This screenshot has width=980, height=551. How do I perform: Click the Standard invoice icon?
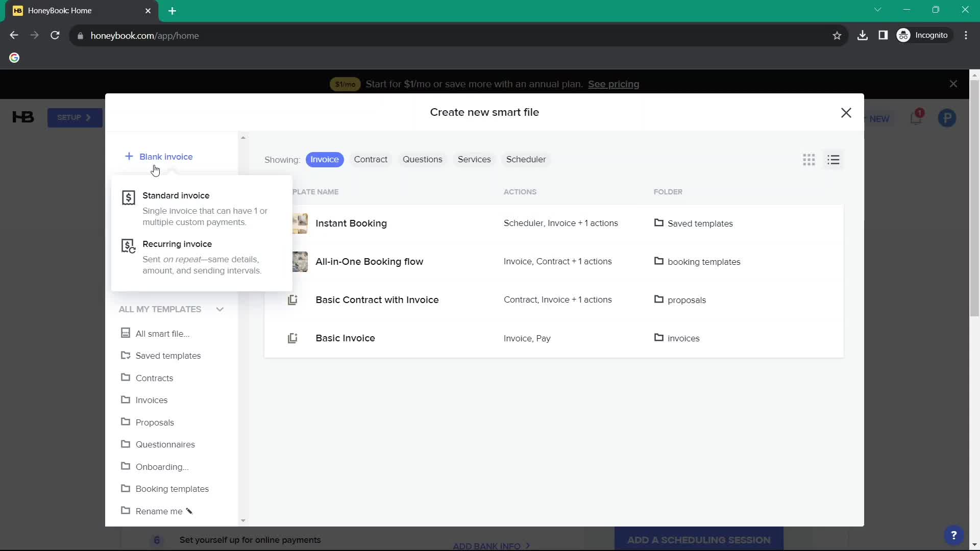point(128,197)
